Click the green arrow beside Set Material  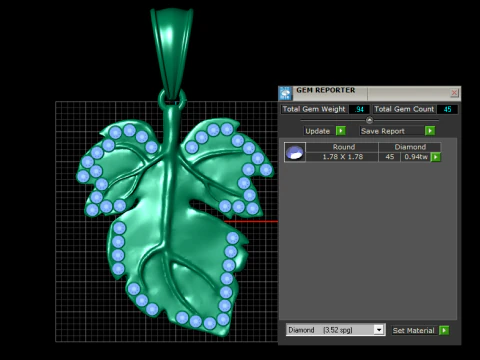coord(444,330)
